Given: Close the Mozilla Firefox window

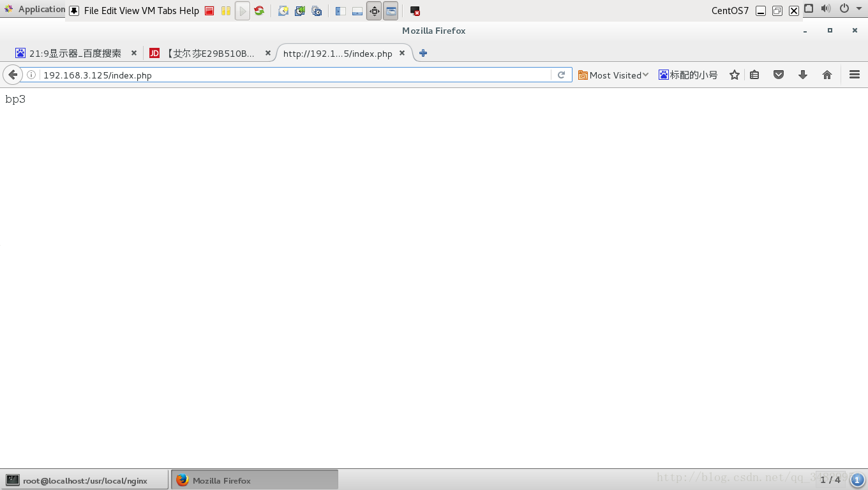Looking at the screenshot, I should 855,30.
